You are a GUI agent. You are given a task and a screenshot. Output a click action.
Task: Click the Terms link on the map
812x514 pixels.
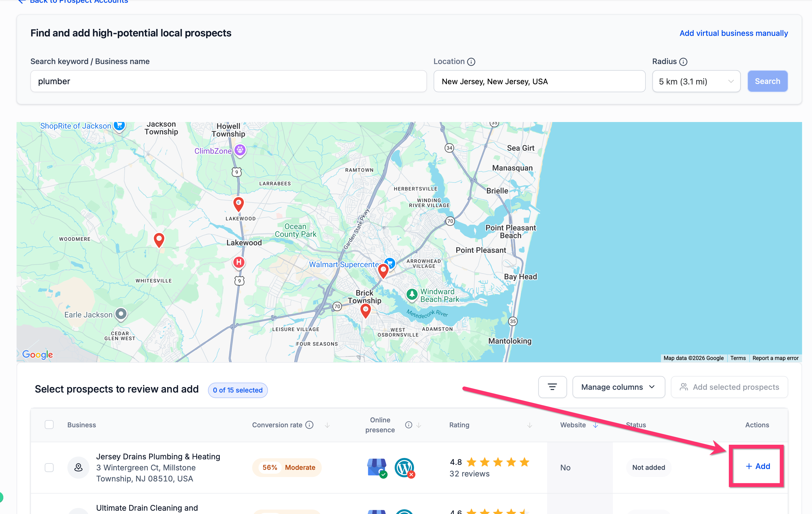tap(738, 358)
